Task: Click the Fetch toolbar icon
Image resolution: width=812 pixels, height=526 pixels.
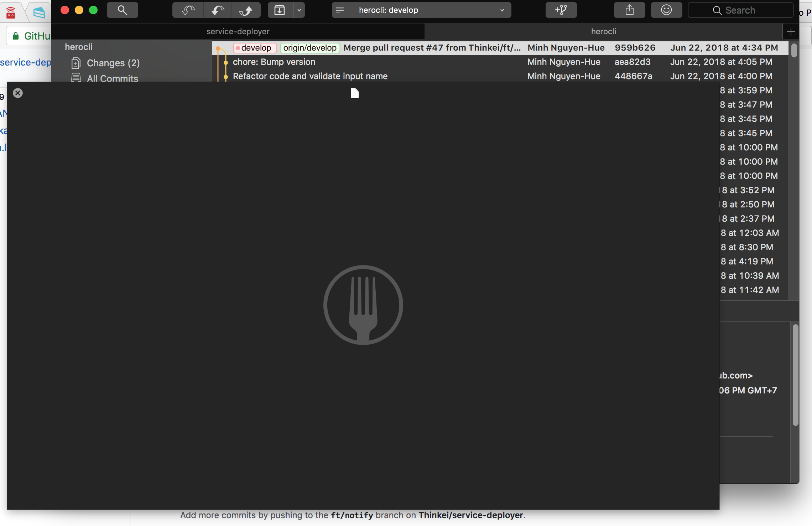Action: (x=188, y=10)
